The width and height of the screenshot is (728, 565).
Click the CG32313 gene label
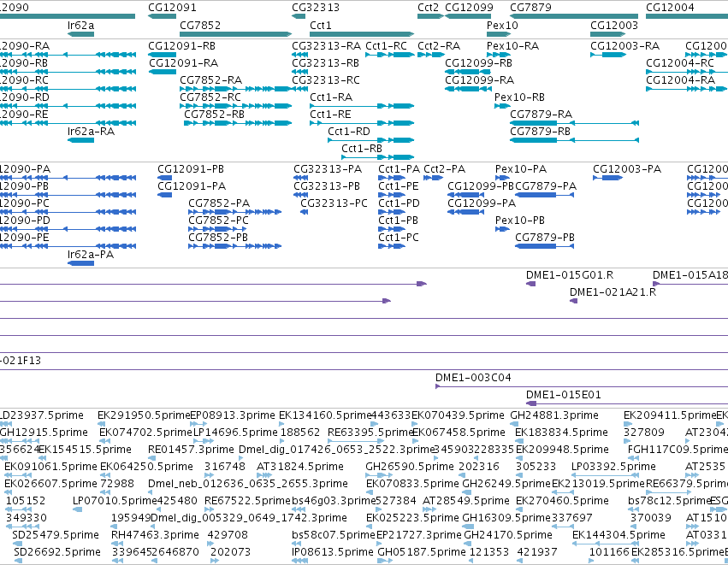(316, 8)
